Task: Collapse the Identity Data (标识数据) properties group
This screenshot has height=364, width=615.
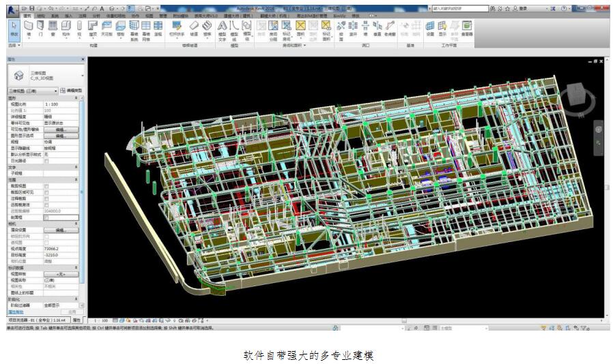Action: pos(76,268)
